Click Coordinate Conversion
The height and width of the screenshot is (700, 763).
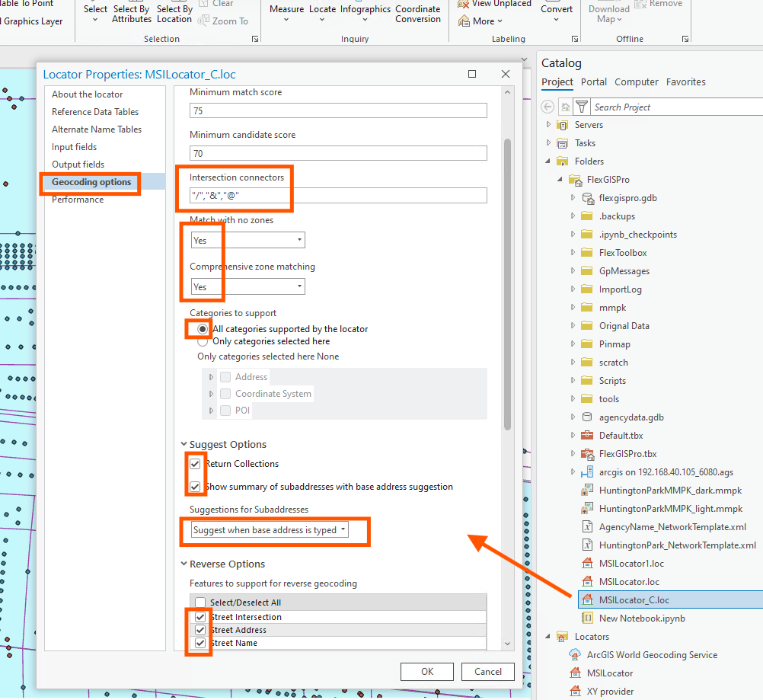pyautogui.click(x=418, y=14)
